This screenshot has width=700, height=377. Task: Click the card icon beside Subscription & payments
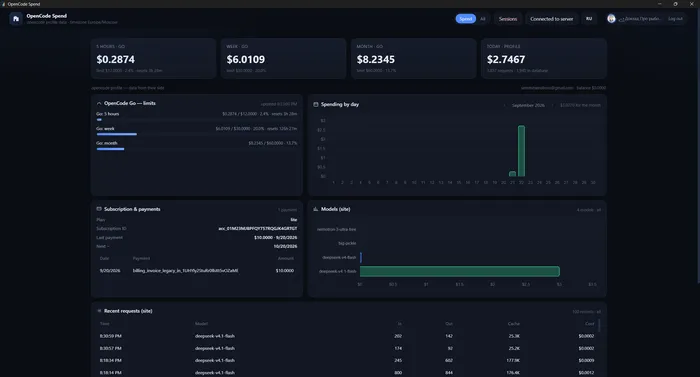click(x=99, y=209)
